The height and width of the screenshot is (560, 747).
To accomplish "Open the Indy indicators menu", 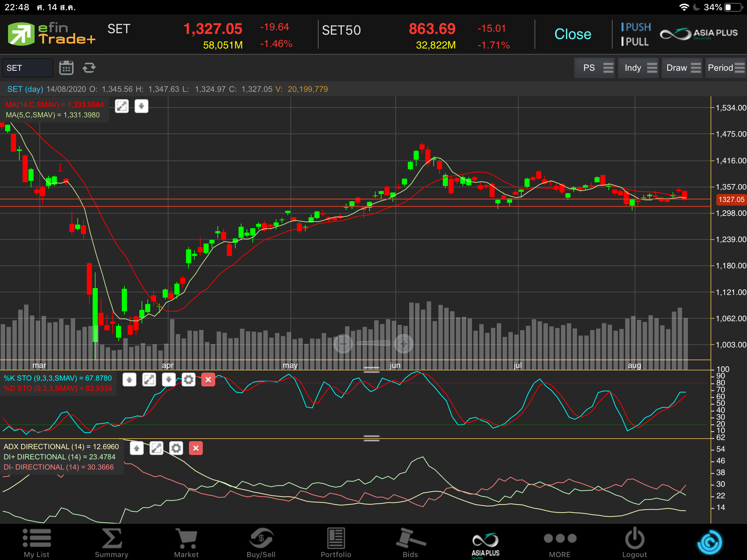I will pos(638,68).
